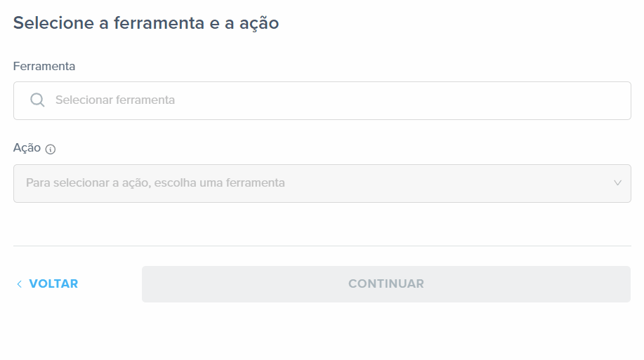Click the word 'Selecione' in the heading
644x360 pixels.
(54, 23)
